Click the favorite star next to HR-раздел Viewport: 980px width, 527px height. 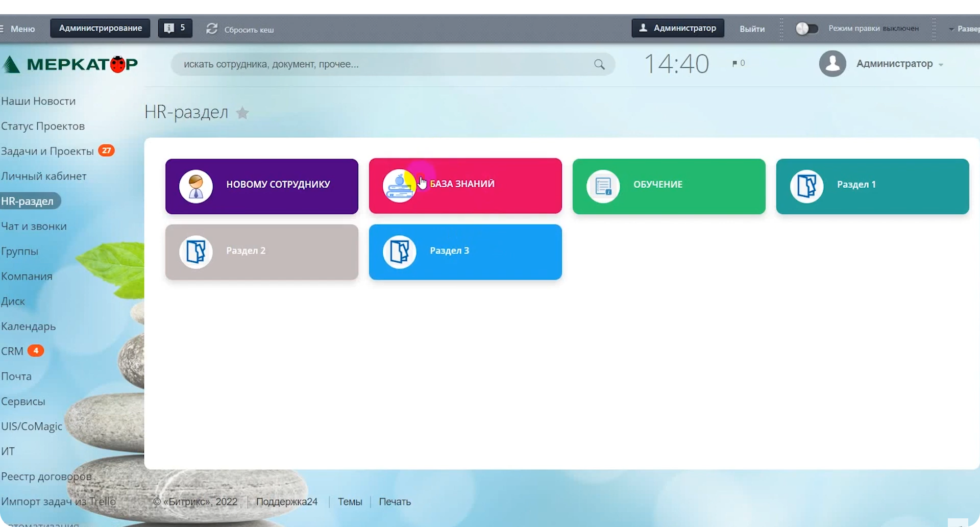tap(242, 113)
